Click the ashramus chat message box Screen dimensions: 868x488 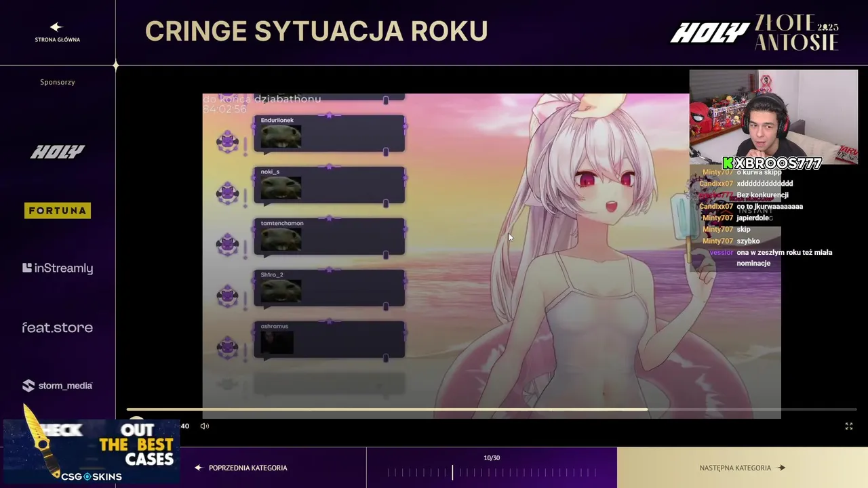click(x=330, y=340)
